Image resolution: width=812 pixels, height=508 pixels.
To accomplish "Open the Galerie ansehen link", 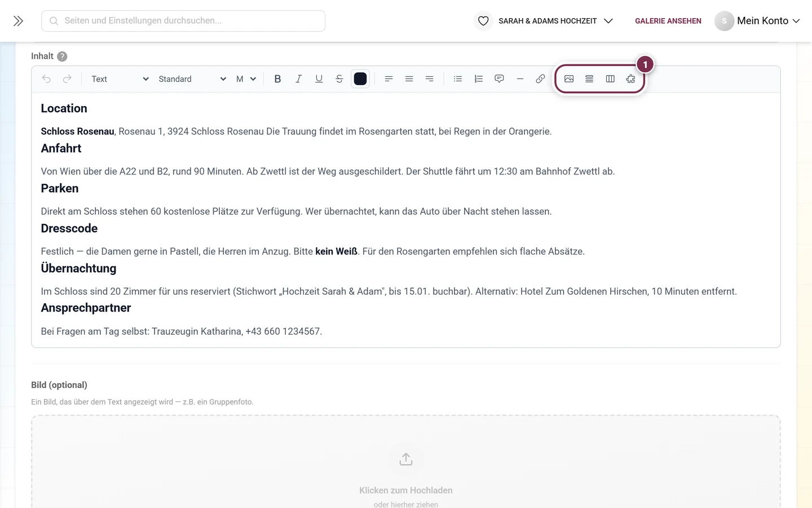I will click(668, 21).
